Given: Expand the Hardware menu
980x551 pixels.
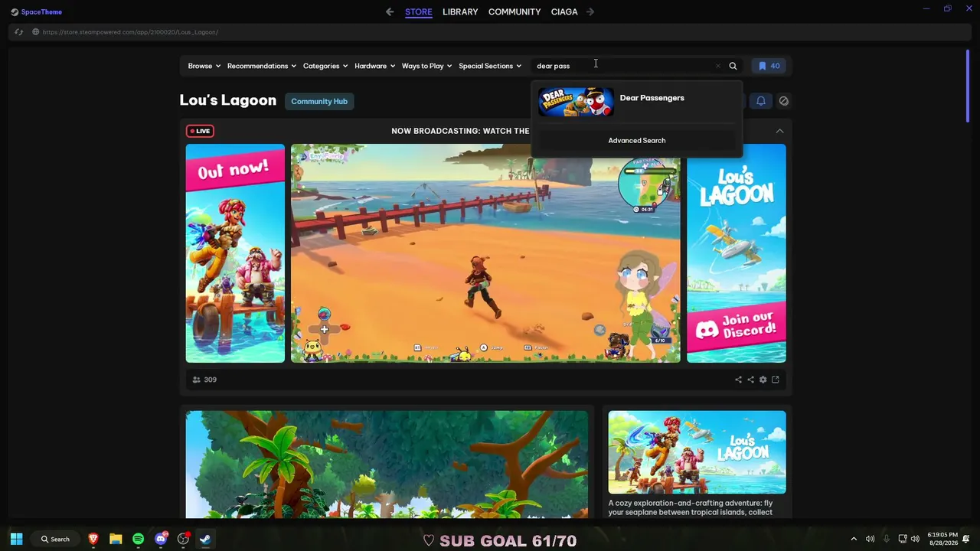Looking at the screenshot, I should point(375,66).
